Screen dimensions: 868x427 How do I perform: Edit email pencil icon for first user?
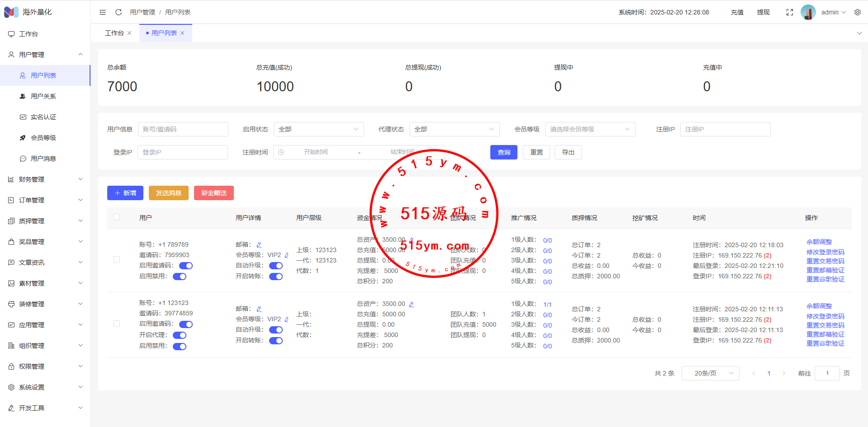point(259,245)
